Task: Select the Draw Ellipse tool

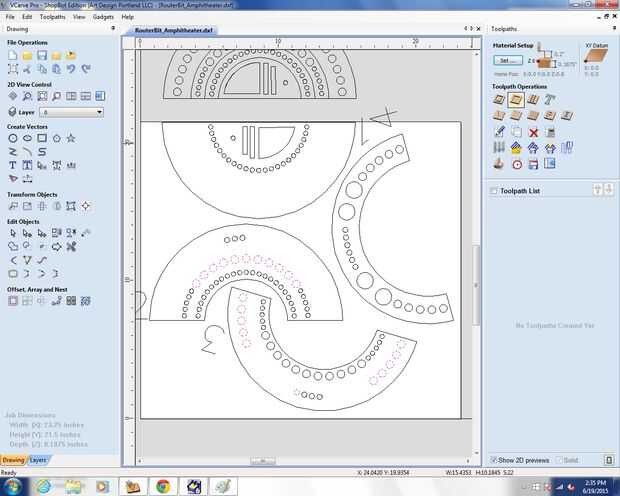Action: pyautogui.click(x=27, y=138)
